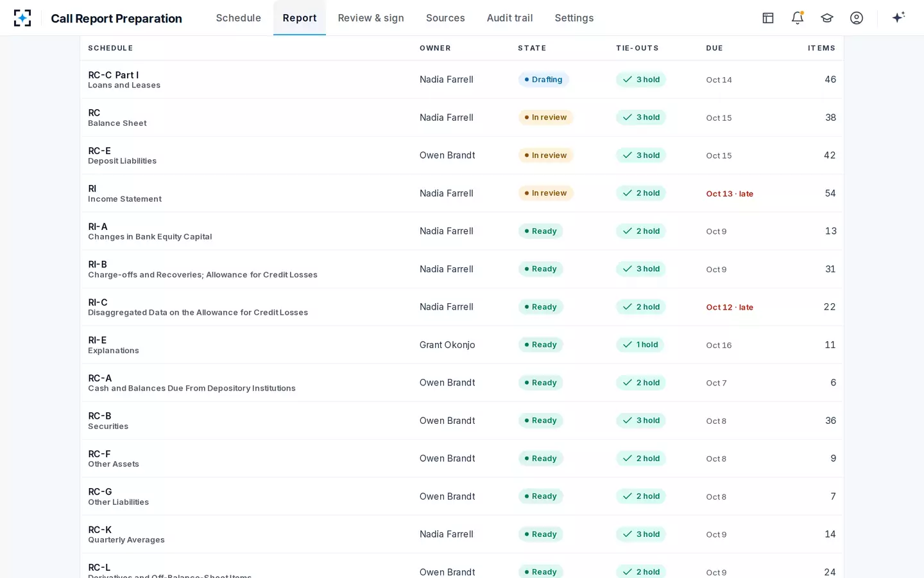Select the Drafting badge on RC-C Part I

tap(543, 80)
